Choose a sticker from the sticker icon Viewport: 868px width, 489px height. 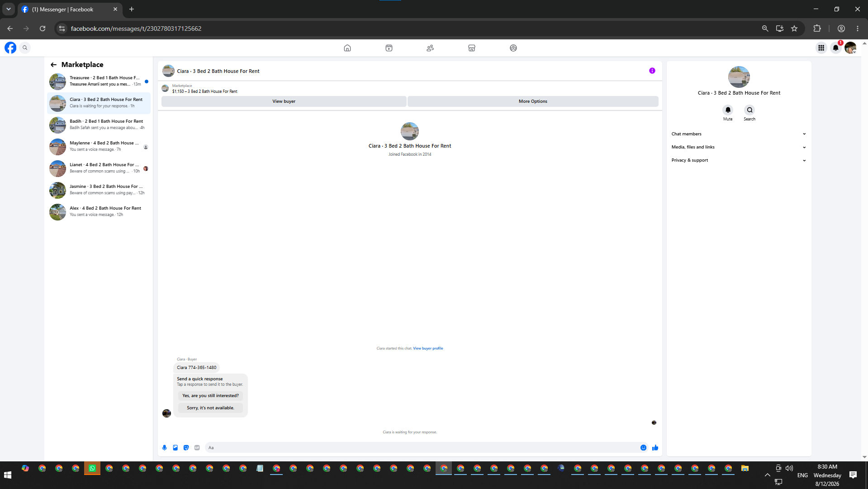186,448
